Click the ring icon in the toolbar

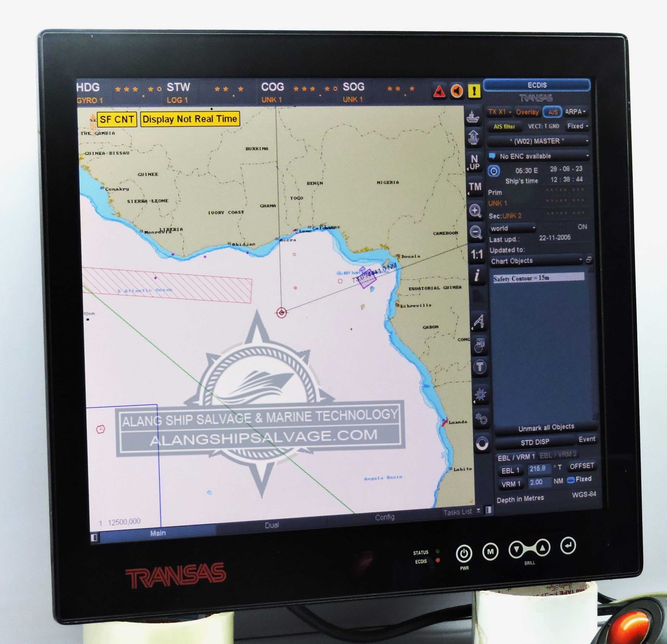click(482, 444)
